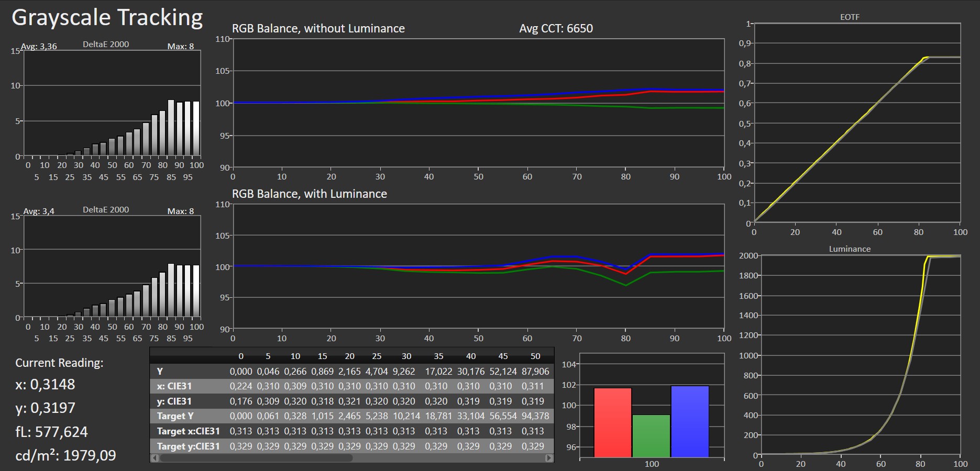Click column header 25 in the data table
Viewport: 980px width, 471px height.
click(377, 356)
